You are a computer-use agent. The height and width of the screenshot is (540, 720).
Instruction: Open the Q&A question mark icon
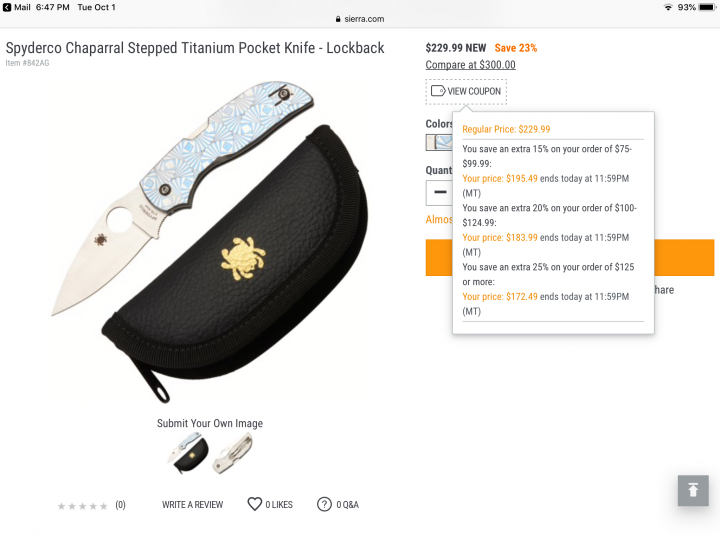click(x=324, y=504)
